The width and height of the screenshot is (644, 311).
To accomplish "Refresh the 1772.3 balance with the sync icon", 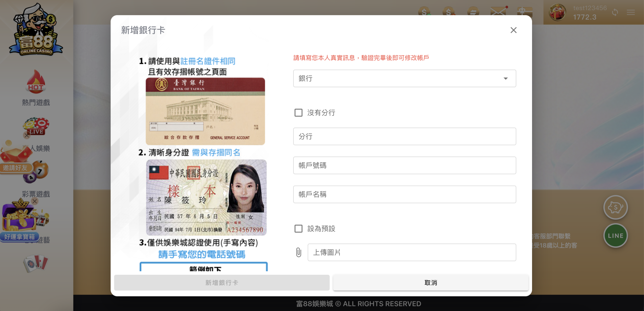I will pos(615,12).
